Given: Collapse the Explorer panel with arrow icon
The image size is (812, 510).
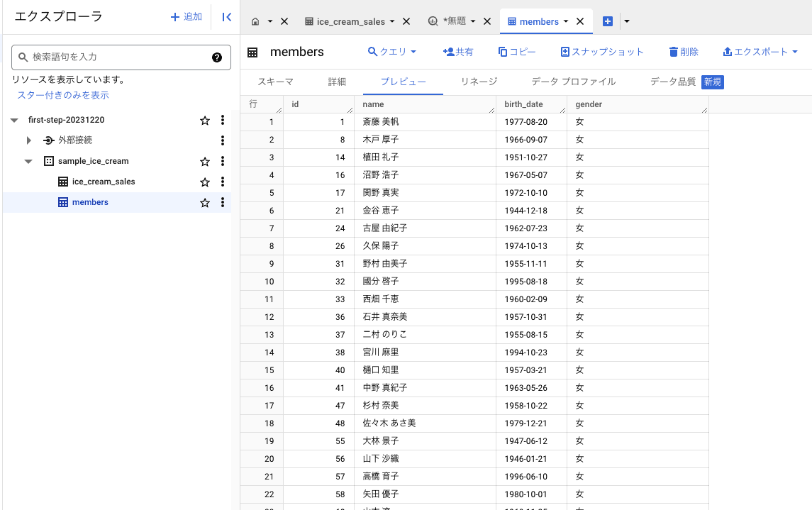Looking at the screenshot, I should coord(227,17).
